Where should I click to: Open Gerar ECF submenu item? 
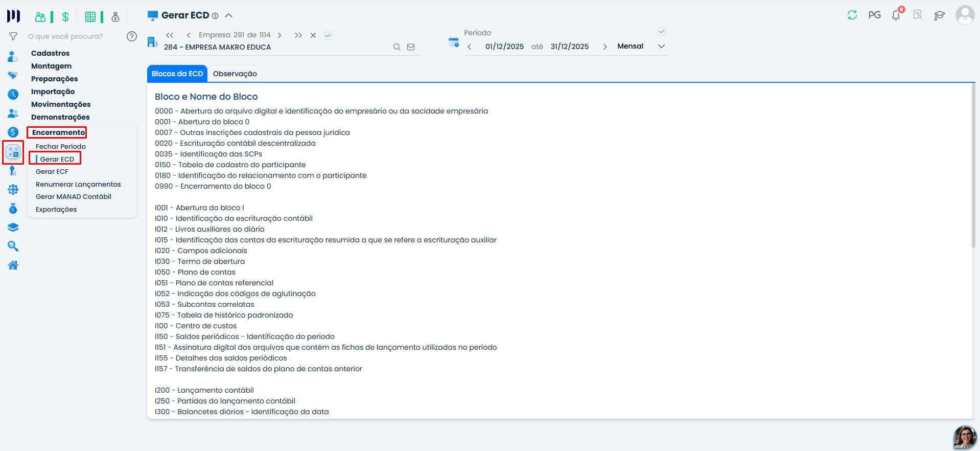pyautogui.click(x=52, y=171)
